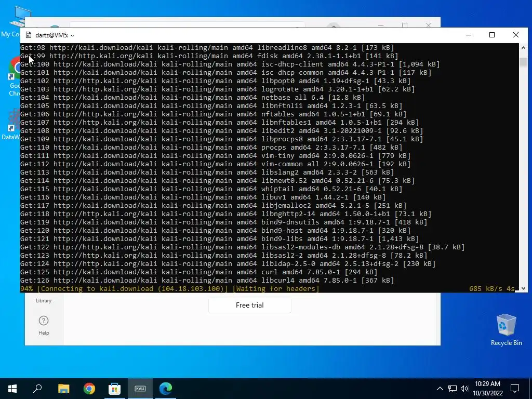Click the dartz@VM5: ~ window title
The width and height of the screenshot is (532, 399).
coord(55,35)
